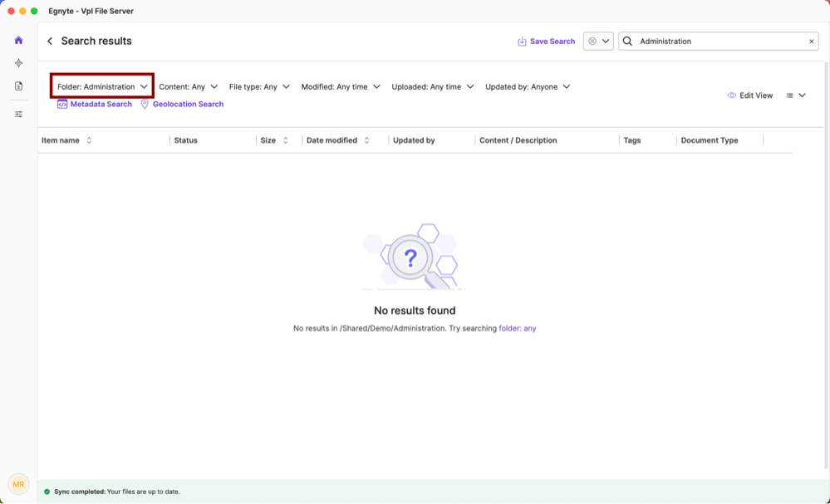
Task: Expand the Modified: Any time filter
Action: click(x=341, y=86)
